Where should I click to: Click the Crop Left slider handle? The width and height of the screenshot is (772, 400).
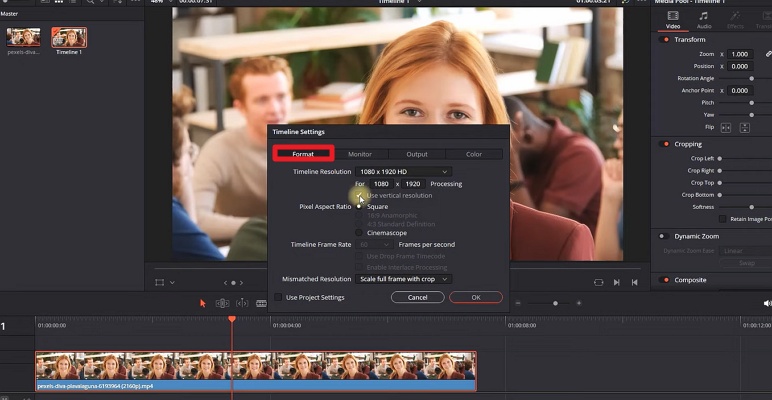coord(719,159)
